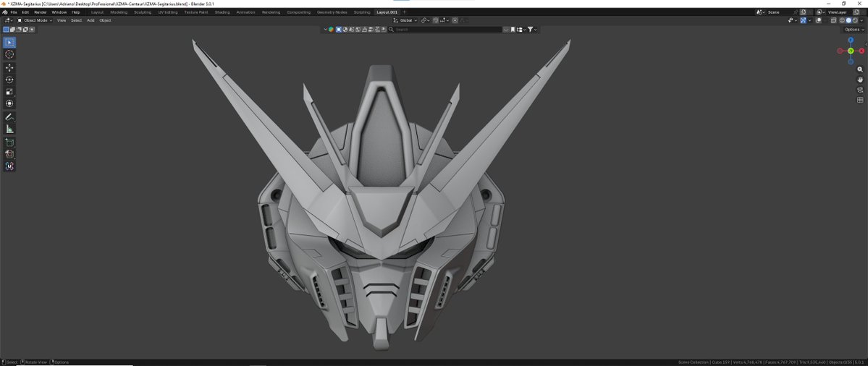Open the Window menu
This screenshot has width=868, height=366.
(x=59, y=12)
